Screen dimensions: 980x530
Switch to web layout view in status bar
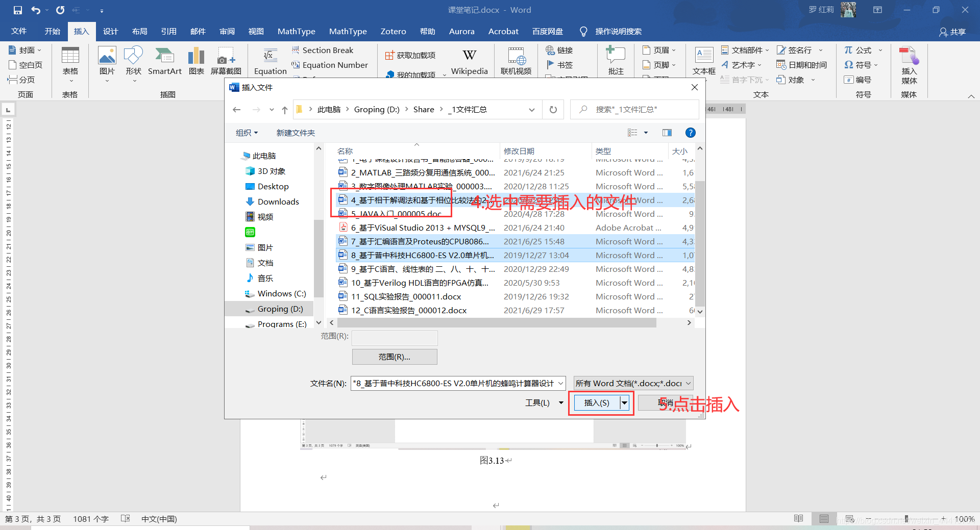coord(850,519)
